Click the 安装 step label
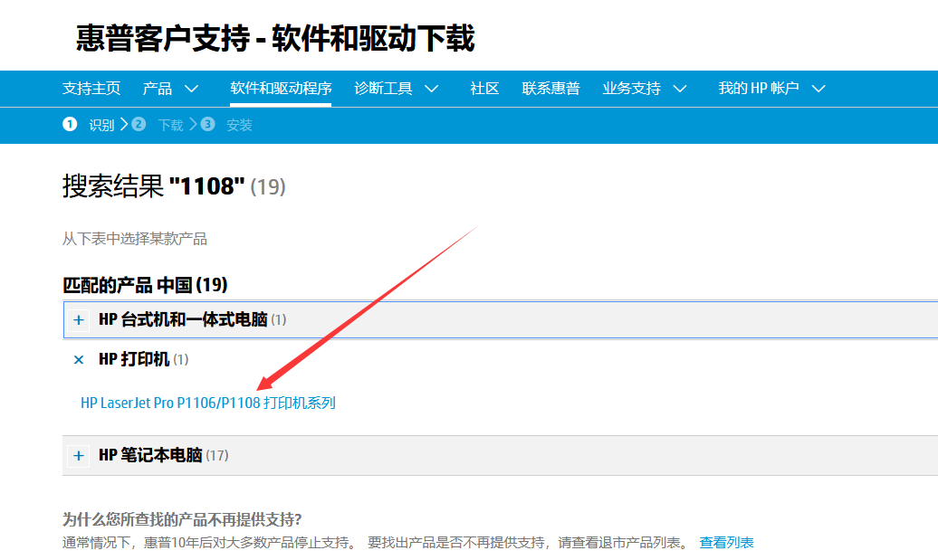 pyautogui.click(x=239, y=125)
